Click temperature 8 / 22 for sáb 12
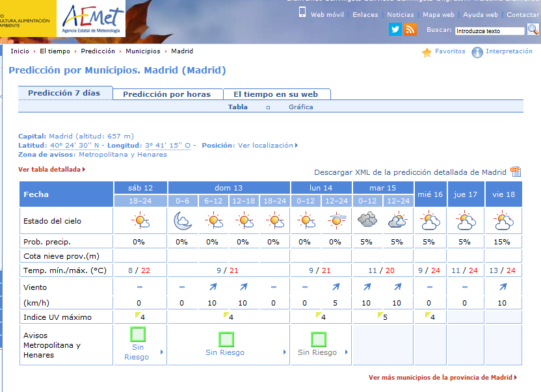The height and width of the screenshot is (392, 541). 139,270
